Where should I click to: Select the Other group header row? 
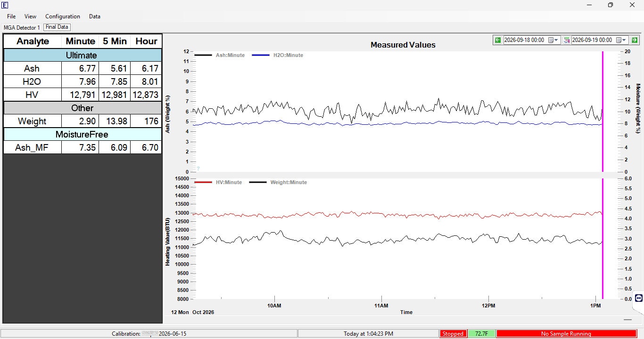(x=83, y=108)
